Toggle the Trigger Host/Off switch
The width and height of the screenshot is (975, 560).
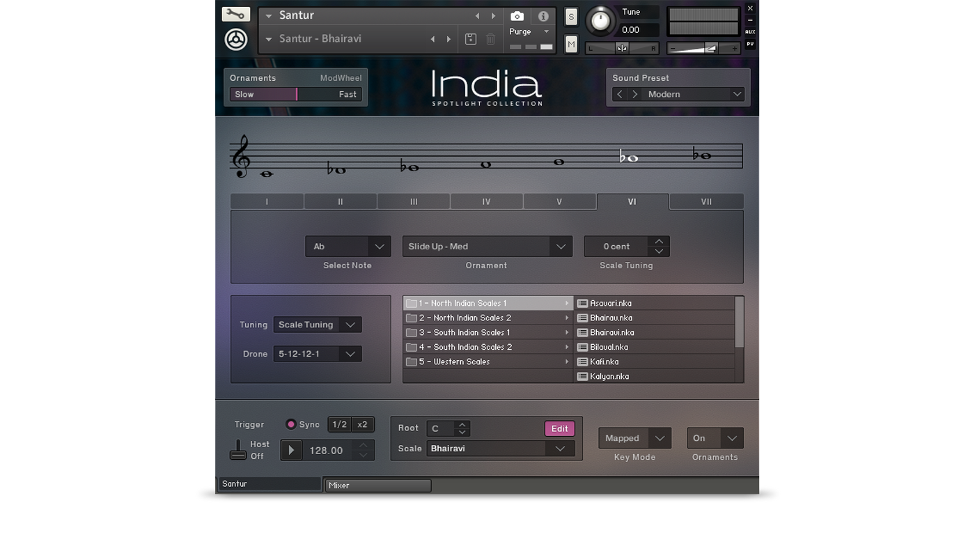click(x=238, y=450)
